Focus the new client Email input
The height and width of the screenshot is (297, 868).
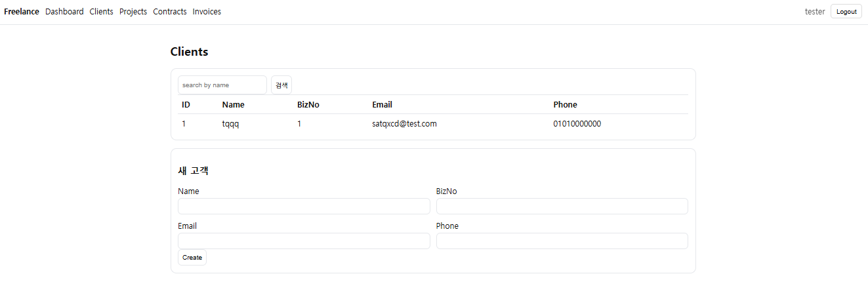tap(304, 241)
